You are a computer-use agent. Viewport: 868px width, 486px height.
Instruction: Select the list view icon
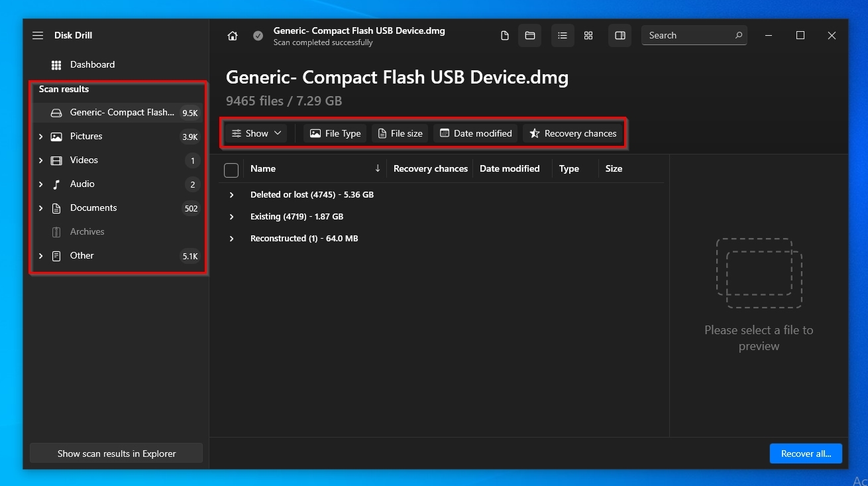563,36
